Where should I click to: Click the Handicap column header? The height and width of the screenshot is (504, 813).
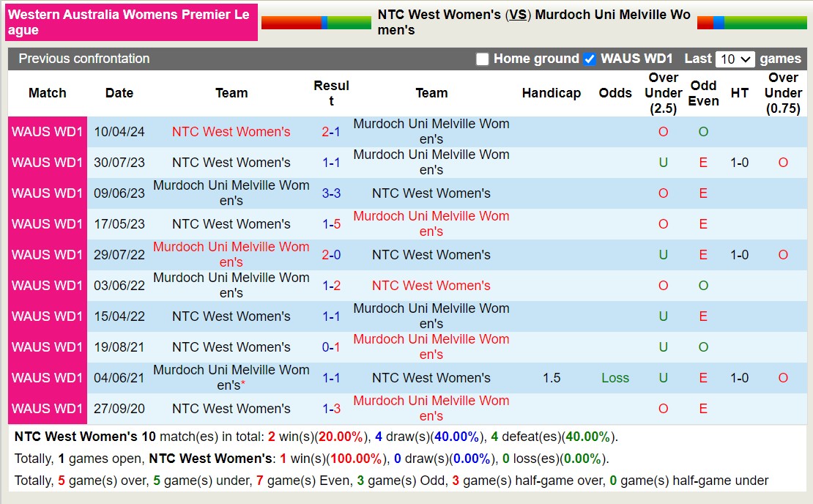point(551,93)
